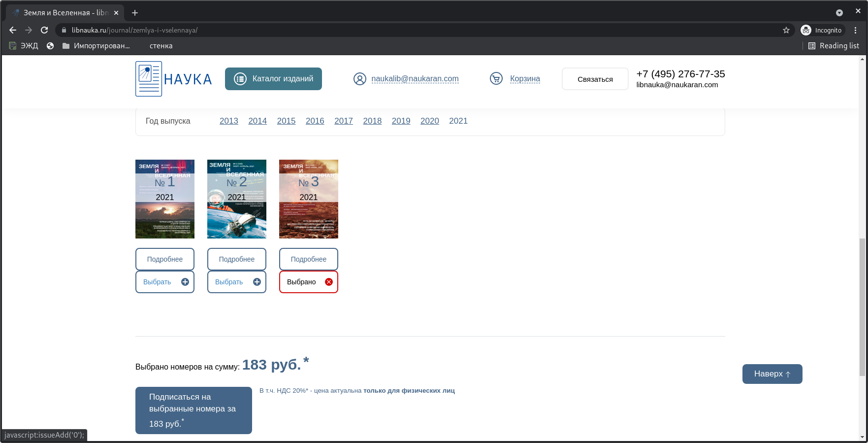Screen dimensions: 868x443
Task: Click Подробнее under issue №3
Action: [x=309, y=259]
